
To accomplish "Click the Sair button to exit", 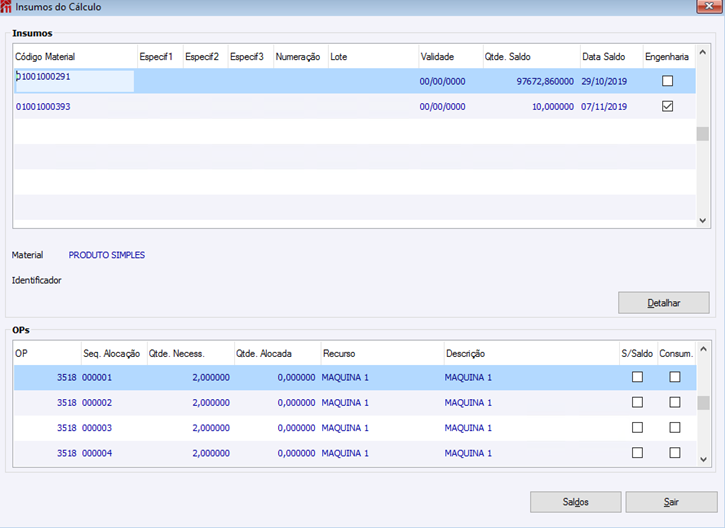I will pyautogui.click(x=671, y=502).
